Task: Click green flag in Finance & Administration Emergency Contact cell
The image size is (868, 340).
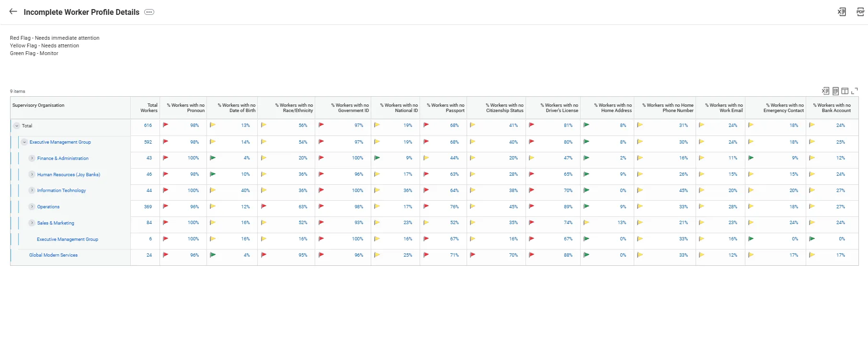Action: (751, 158)
